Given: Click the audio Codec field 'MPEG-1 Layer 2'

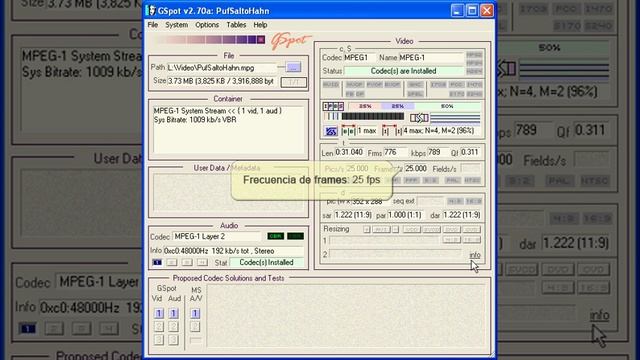Looking at the screenshot, I should pos(217,236).
